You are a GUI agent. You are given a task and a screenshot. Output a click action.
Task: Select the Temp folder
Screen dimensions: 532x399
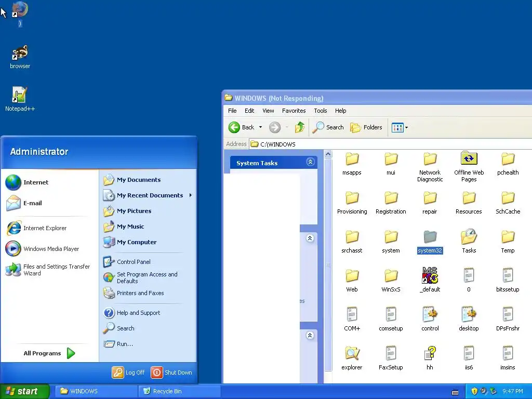click(x=508, y=242)
